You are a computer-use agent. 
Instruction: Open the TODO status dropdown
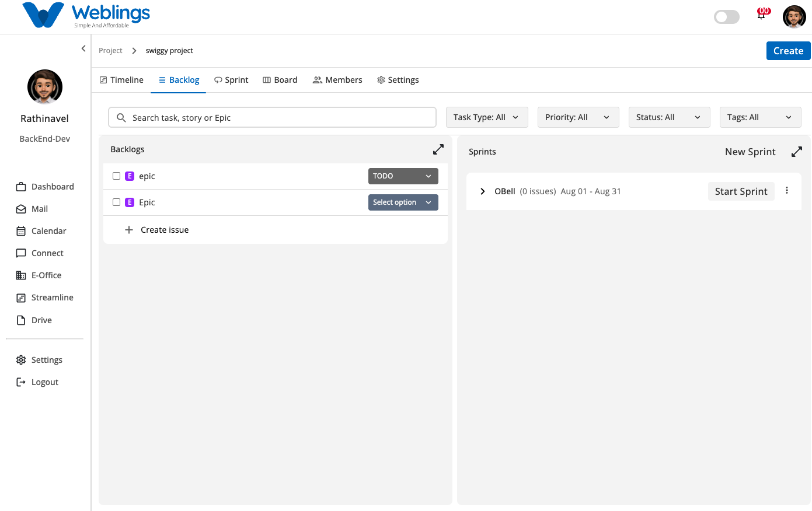(403, 176)
